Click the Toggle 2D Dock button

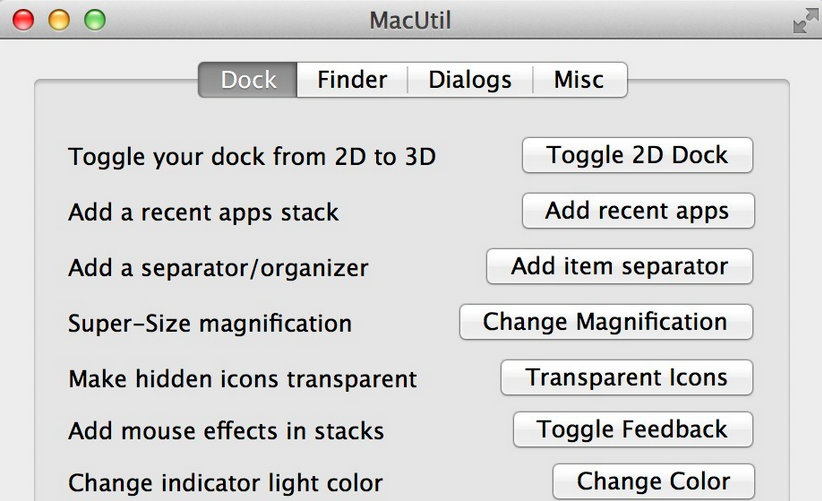637,155
